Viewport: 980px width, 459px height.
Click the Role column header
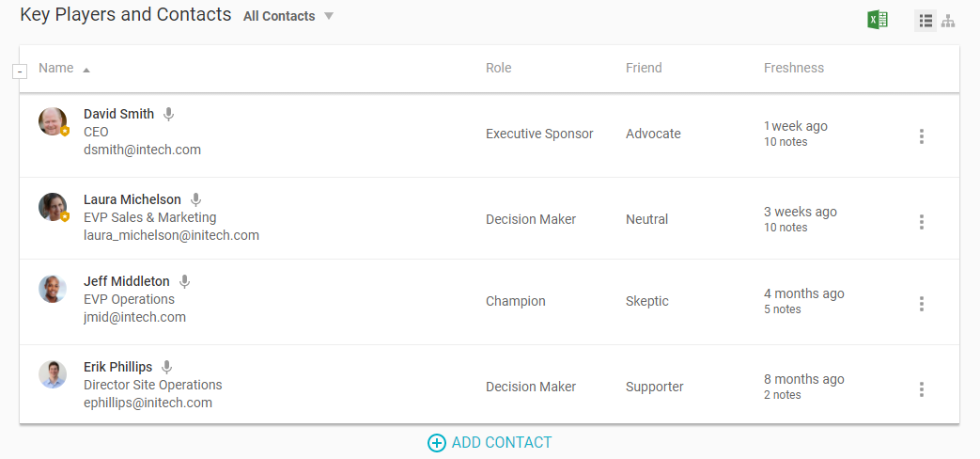498,68
